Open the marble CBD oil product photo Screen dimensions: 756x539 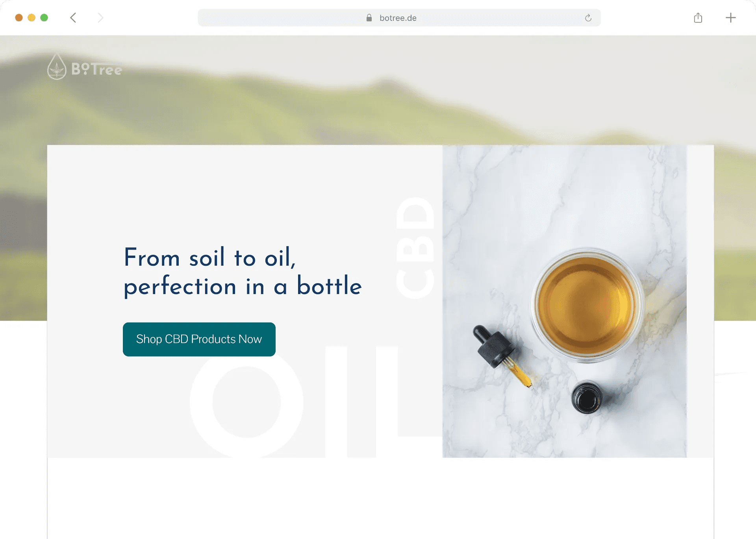(565, 301)
